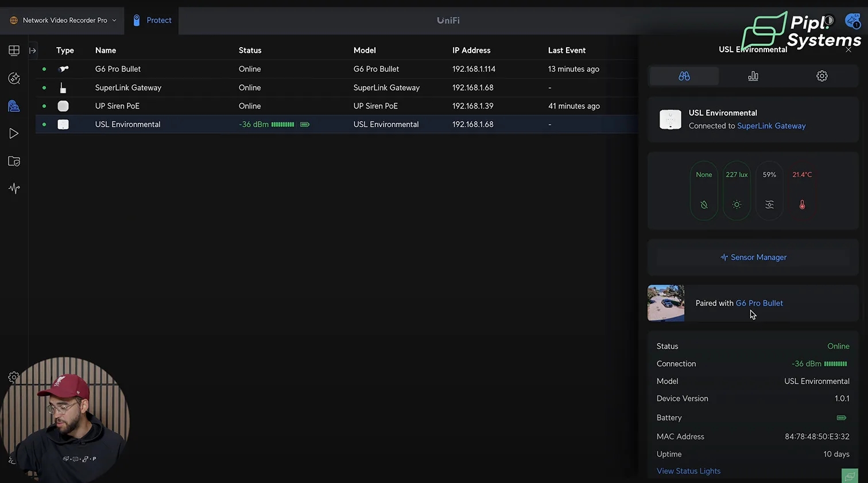
Task: Collapse the device list with arrow icon
Action: click(33, 50)
